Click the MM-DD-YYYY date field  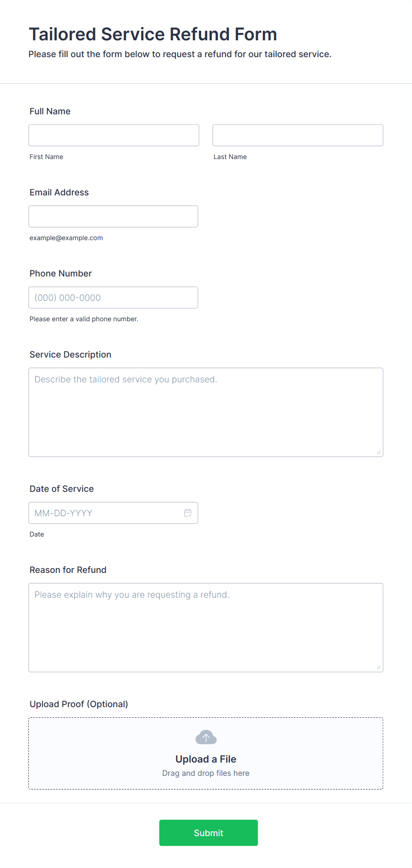(113, 513)
